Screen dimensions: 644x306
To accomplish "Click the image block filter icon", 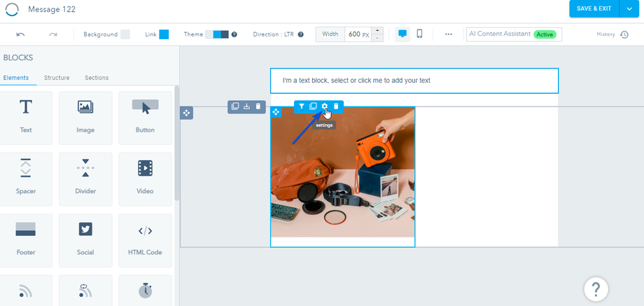I will 302,106.
